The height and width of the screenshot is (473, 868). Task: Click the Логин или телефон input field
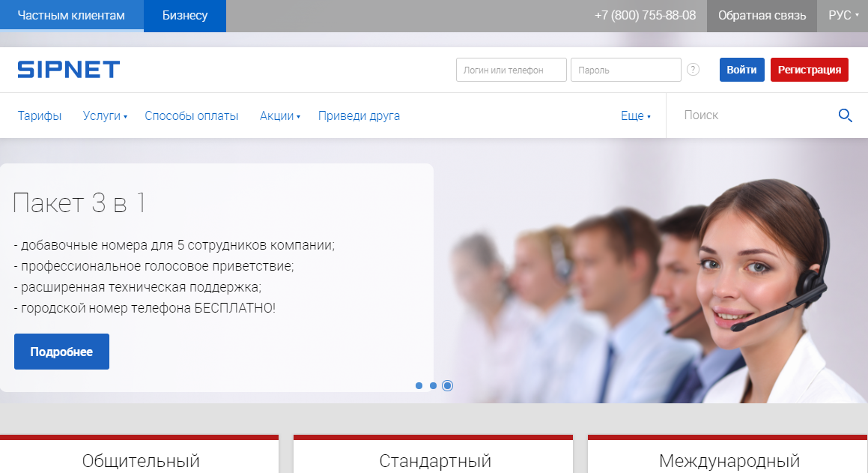(x=511, y=69)
